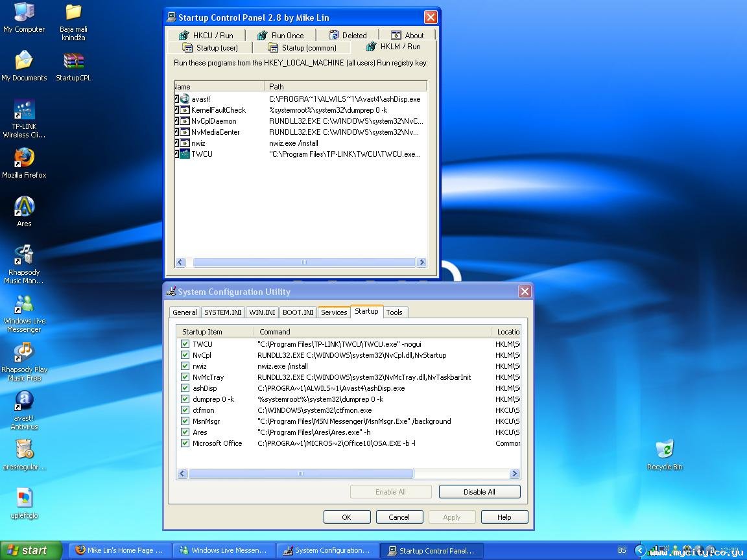This screenshot has width=747, height=560.
Task: Sort by Startup Item column header
Action: pyautogui.click(x=215, y=331)
